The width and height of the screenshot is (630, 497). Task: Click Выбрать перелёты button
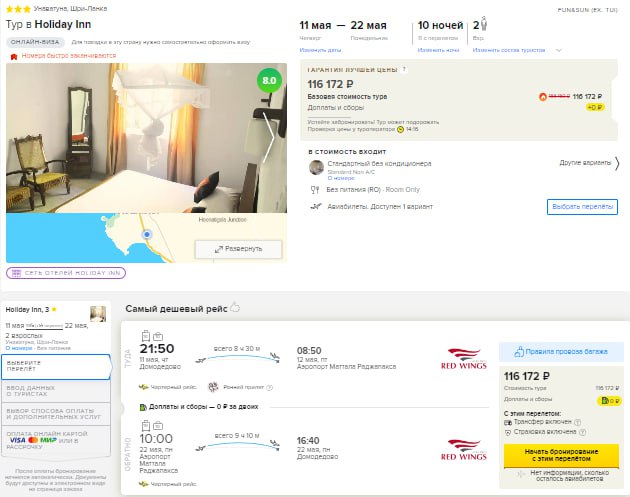pyautogui.click(x=582, y=207)
